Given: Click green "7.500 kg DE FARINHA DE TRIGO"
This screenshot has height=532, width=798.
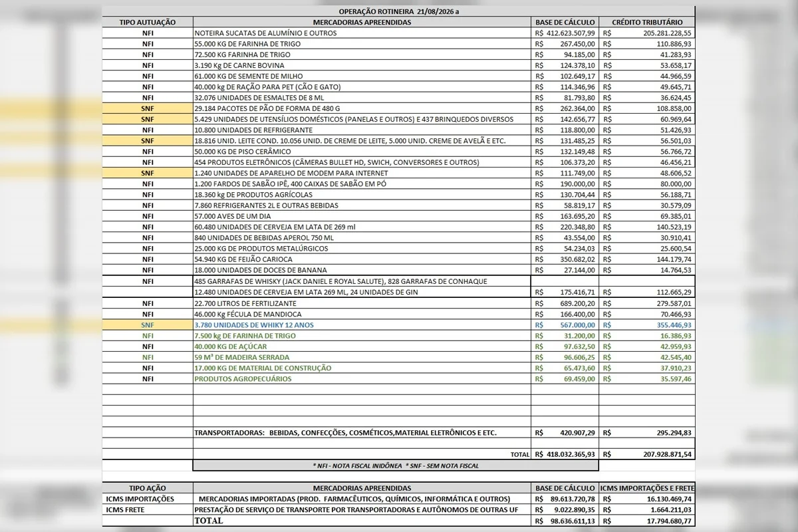Looking at the screenshot, I should (x=362, y=336).
